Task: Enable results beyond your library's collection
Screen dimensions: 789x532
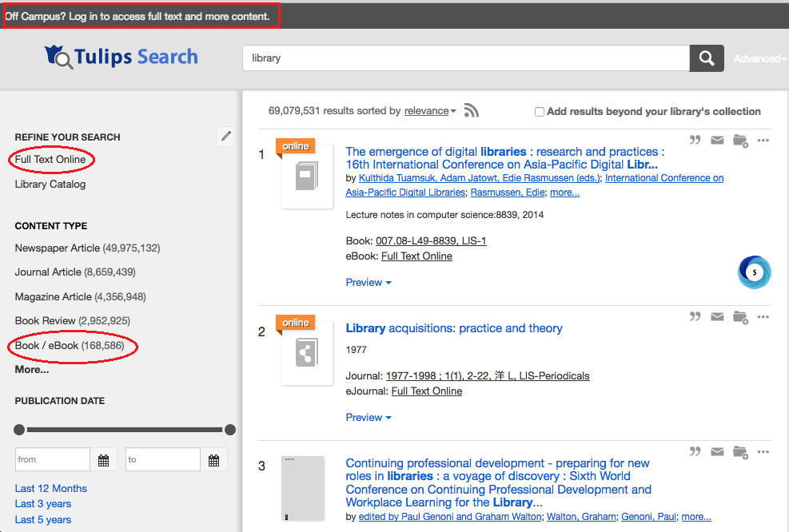Action: (539, 112)
